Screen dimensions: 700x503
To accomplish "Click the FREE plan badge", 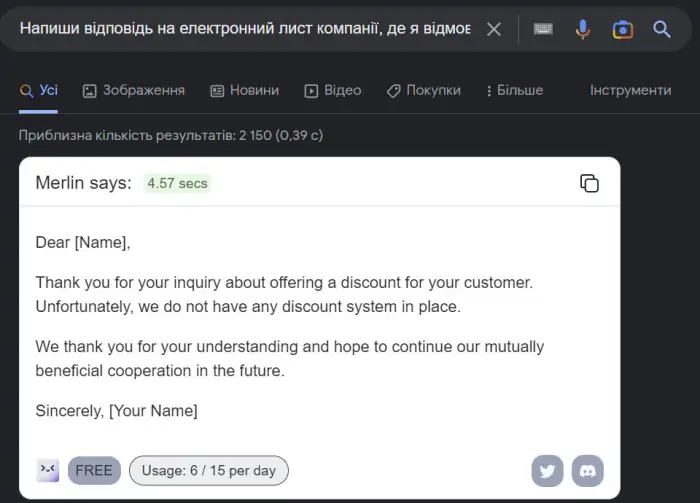I will point(94,470).
